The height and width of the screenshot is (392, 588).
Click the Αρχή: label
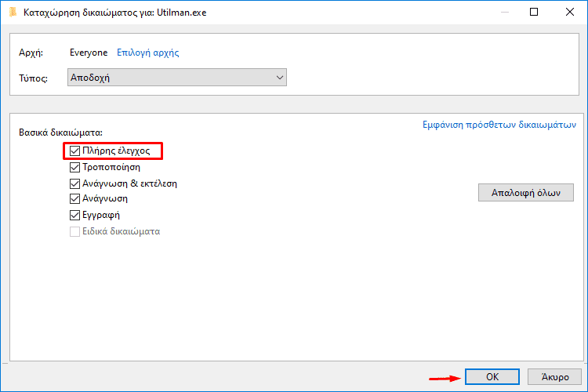pyautogui.click(x=31, y=53)
